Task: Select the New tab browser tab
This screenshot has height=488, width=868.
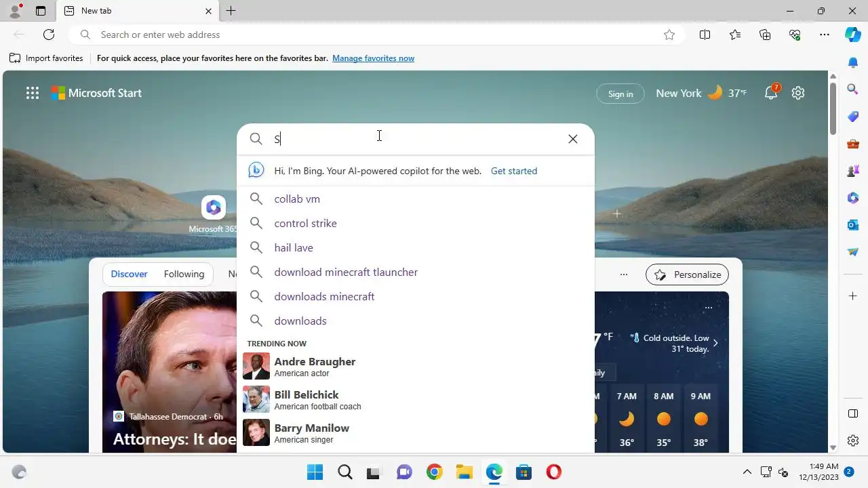Action: coord(136,11)
